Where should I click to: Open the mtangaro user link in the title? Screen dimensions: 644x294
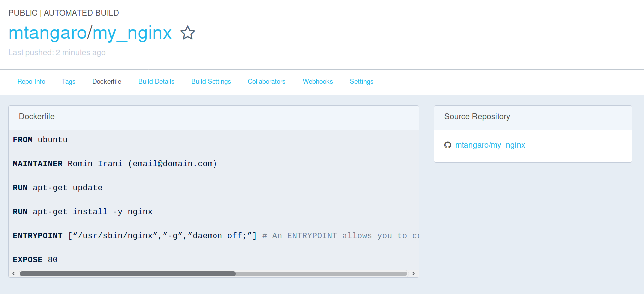[x=47, y=33]
